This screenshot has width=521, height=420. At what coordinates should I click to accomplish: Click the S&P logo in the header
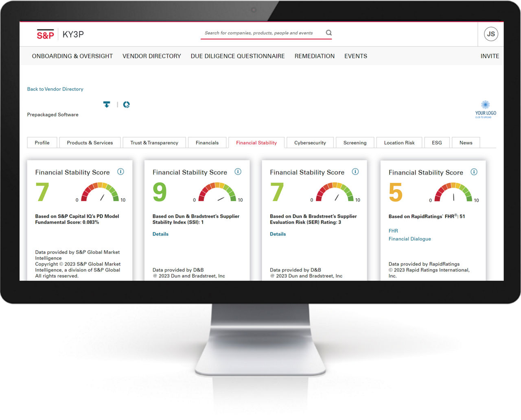point(45,34)
